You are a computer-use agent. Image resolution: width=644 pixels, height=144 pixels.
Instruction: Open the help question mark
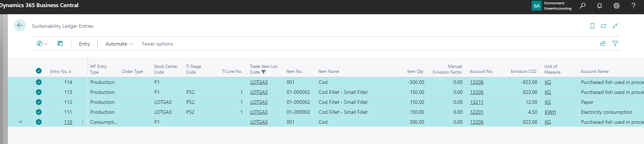pyautogui.click(x=633, y=6)
